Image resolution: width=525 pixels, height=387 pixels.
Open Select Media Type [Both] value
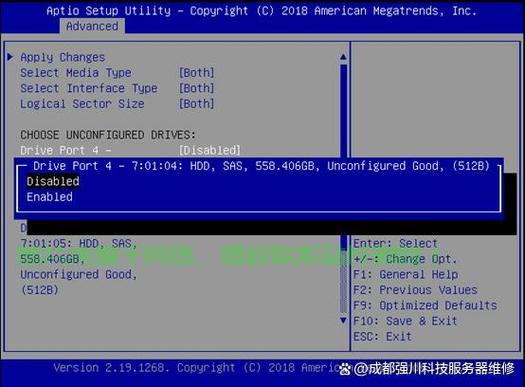[x=197, y=73]
